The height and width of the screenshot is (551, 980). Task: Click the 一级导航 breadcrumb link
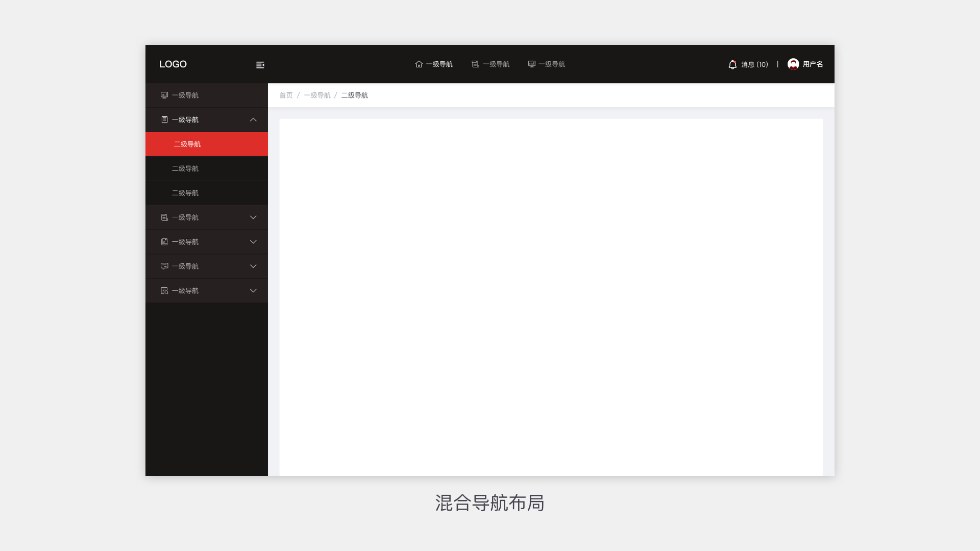click(317, 95)
